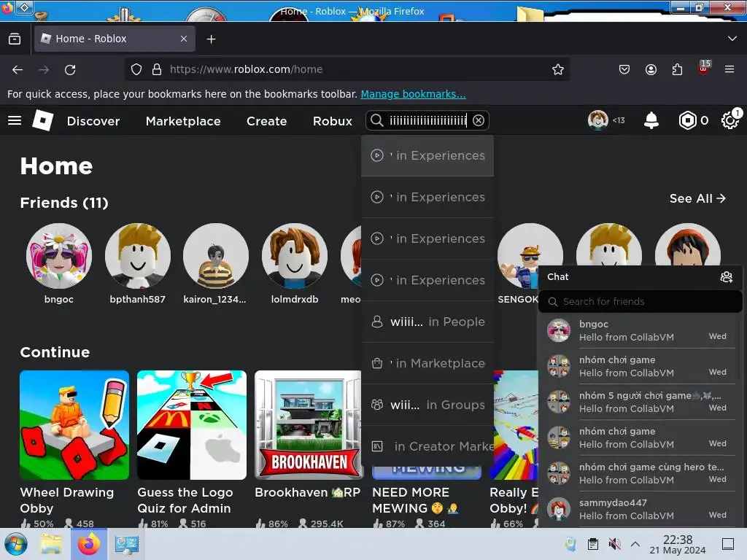Screen dimensions: 747x560
Task: Open the Robux balance icon
Action: tap(687, 120)
